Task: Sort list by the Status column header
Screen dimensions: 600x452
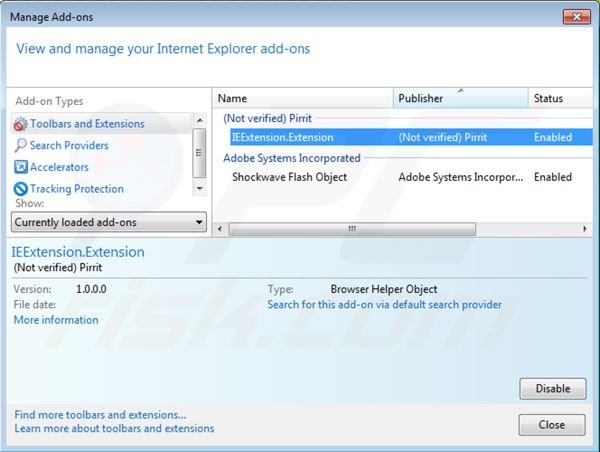Action: 561,98
